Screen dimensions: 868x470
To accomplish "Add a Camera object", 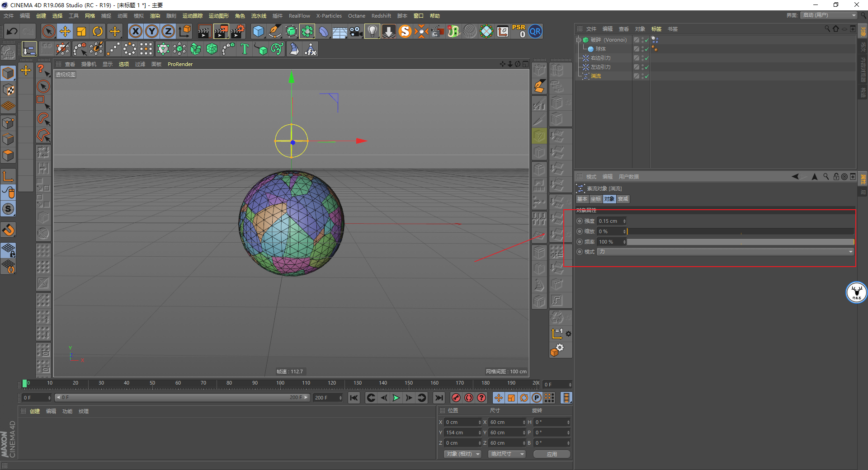I will pos(356,31).
